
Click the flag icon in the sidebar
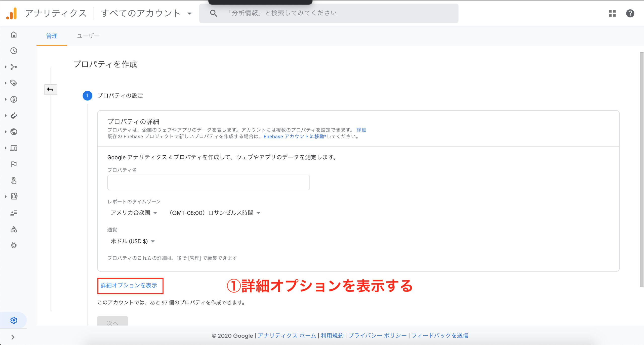(x=14, y=164)
